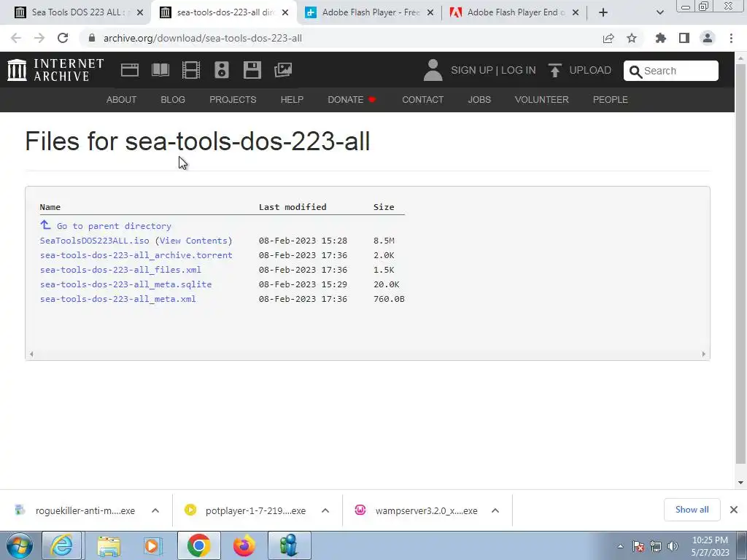The image size is (747, 560).
Task: Click View Contents link for iso
Action: [x=196, y=241]
